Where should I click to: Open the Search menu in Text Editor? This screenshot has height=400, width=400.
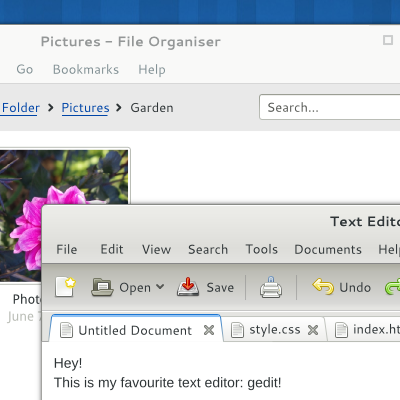coord(208,249)
